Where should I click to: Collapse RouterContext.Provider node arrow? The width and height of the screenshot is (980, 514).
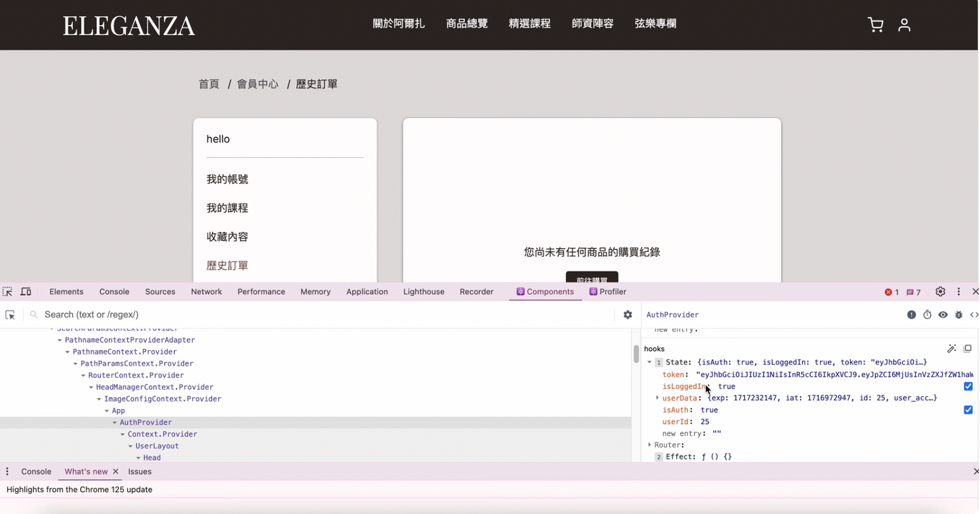coord(83,375)
